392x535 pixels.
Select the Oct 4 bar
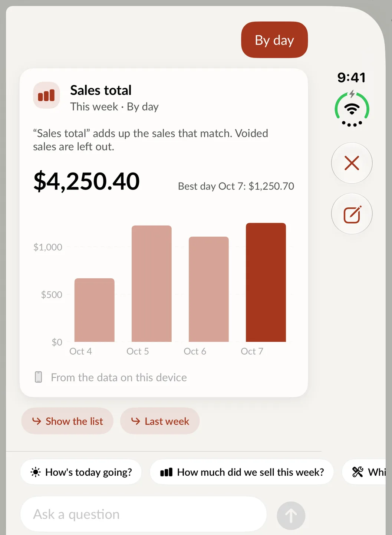click(95, 310)
